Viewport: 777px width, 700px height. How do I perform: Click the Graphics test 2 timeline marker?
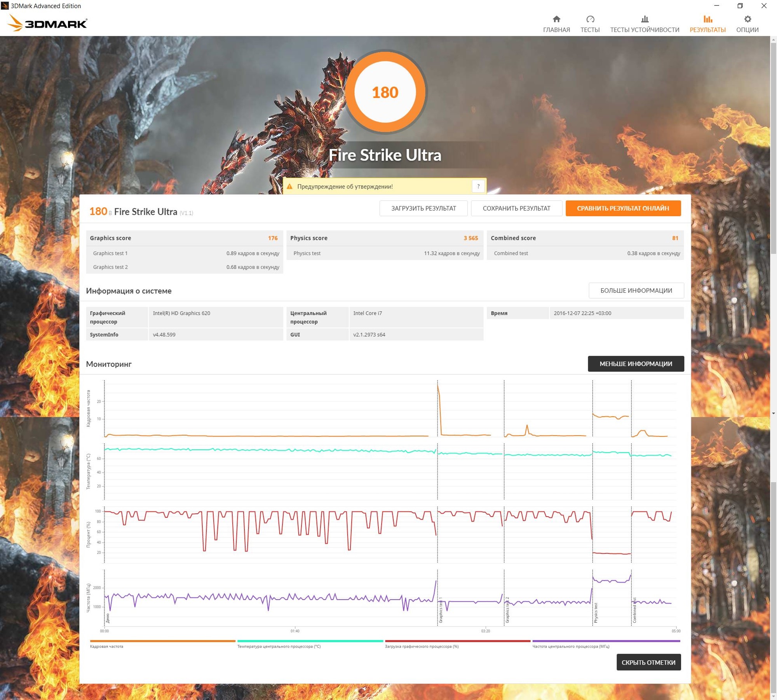click(x=507, y=610)
